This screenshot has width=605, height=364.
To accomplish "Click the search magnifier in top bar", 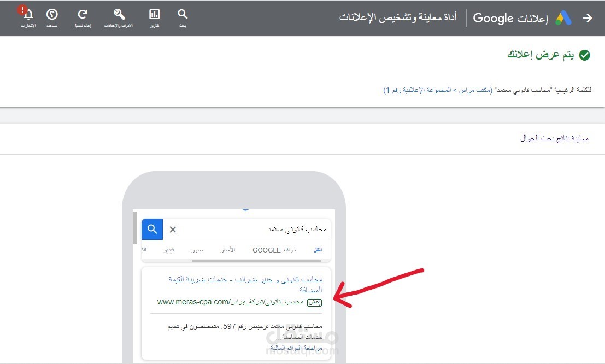I will click(x=183, y=14).
